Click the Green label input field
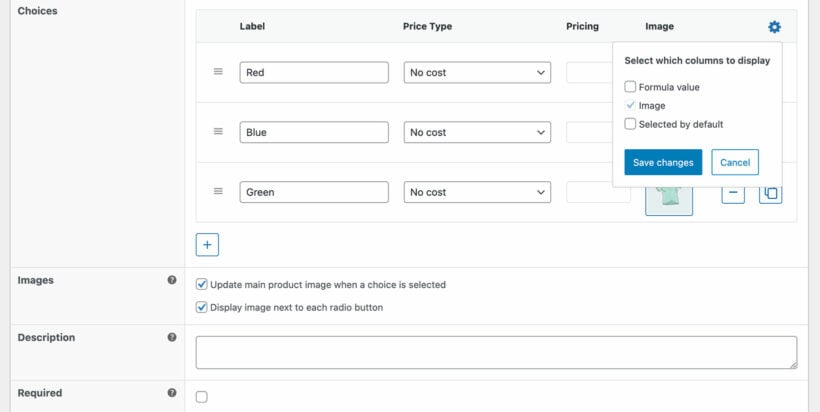820x412 pixels. (314, 192)
